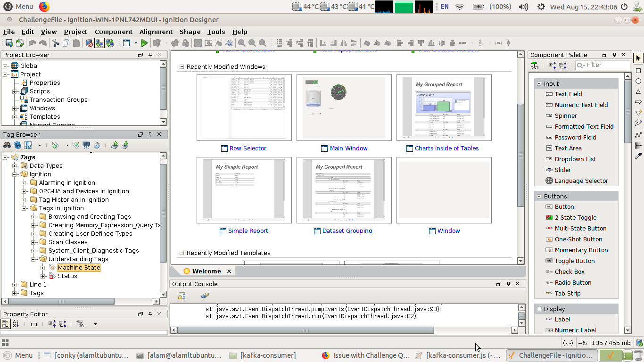Click the Component Palette Filter field
The image size is (644, 362).
click(x=606, y=65)
